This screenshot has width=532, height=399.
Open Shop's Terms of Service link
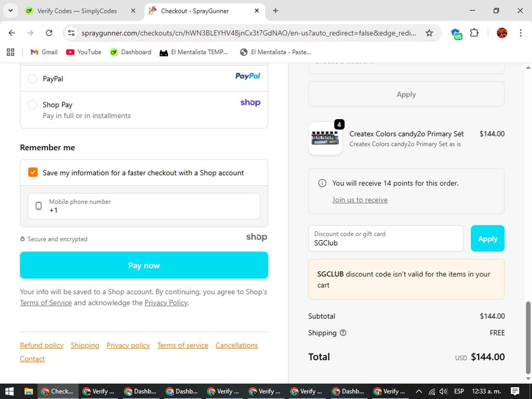46,303
